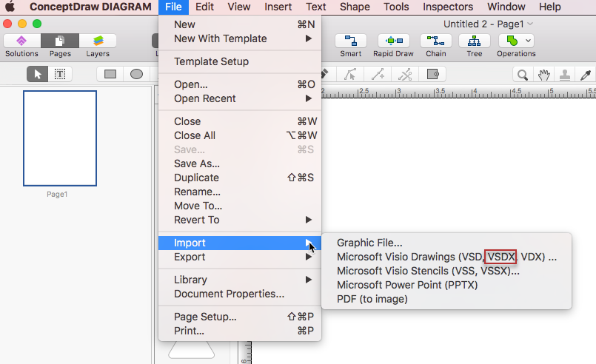Image resolution: width=596 pixels, height=364 pixels.
Task: Open the Insert menu
Action: point(278,7)
